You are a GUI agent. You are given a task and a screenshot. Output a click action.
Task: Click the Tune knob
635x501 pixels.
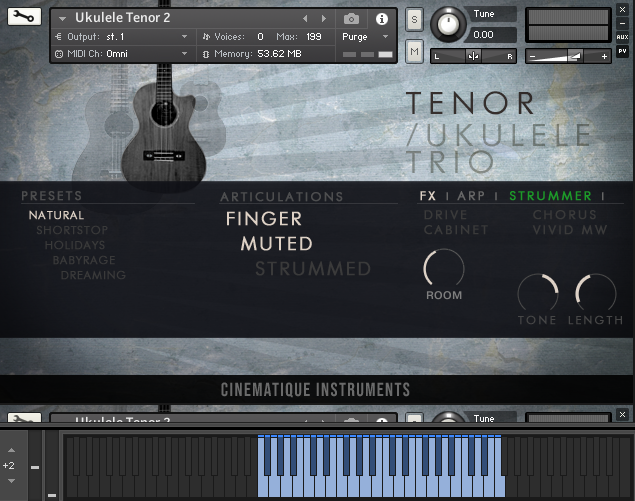coord(447,24)
